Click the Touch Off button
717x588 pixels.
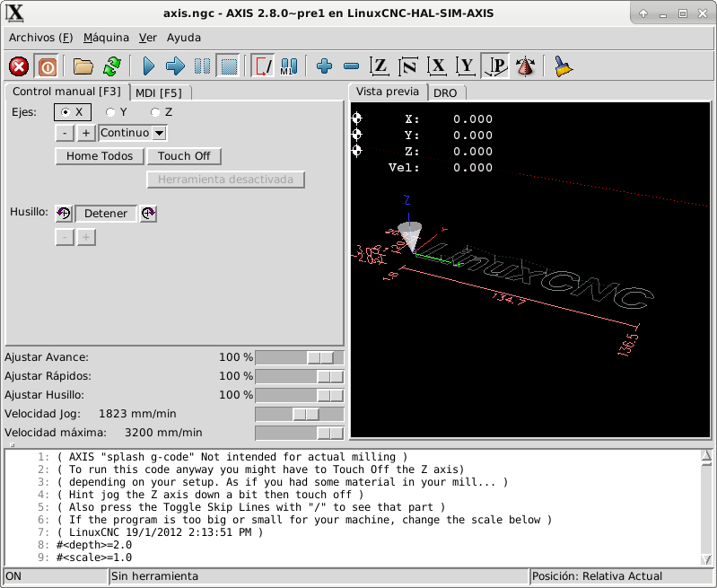click(x=184, y=156)
